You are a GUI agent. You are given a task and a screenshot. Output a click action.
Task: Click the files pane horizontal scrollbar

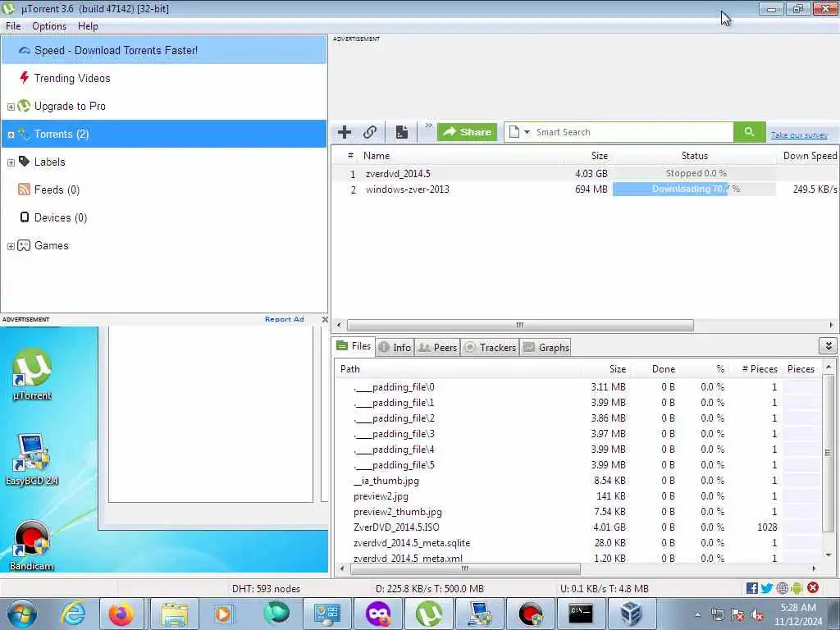click(465, 568)
